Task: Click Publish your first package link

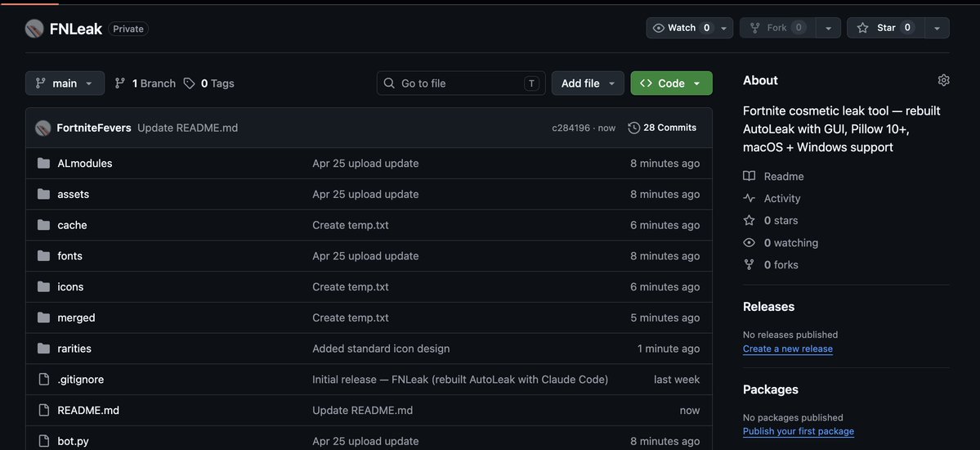Action: coord(798,431)
